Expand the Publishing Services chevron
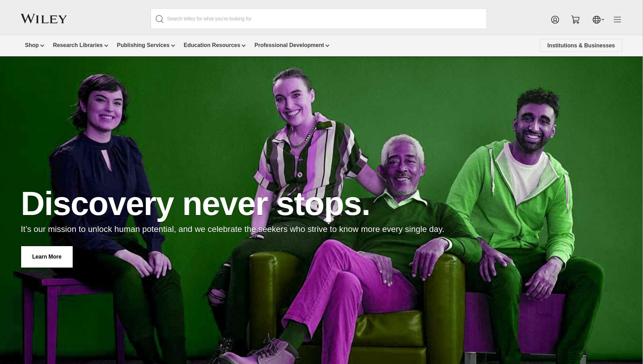 click(x=173, y=46)
